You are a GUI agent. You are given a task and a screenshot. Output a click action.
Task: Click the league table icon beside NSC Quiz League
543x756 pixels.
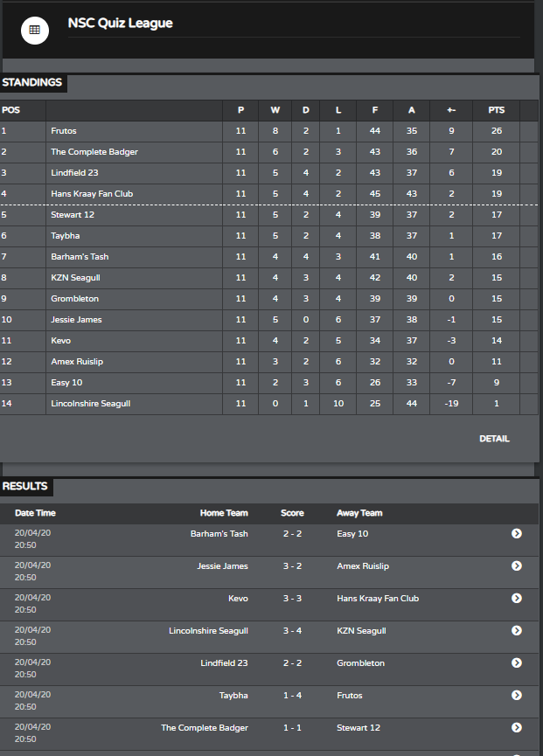35,30
